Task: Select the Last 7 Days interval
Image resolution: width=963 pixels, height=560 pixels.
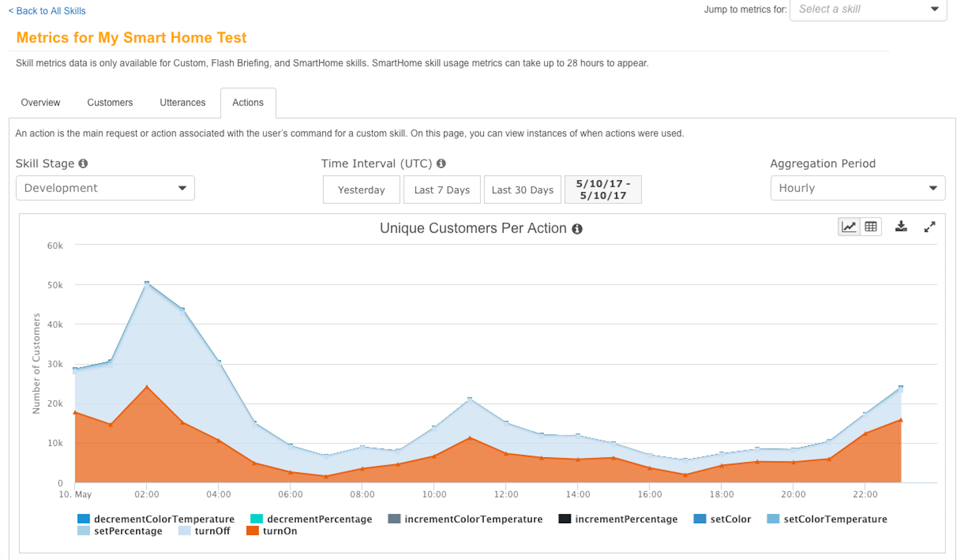Action: click(441, 190)
